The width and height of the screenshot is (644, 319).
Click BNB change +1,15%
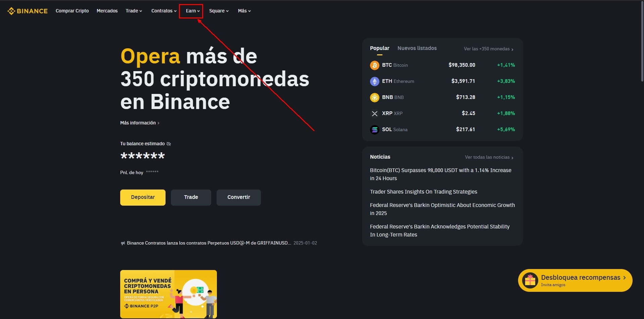[x=506, y=97]
